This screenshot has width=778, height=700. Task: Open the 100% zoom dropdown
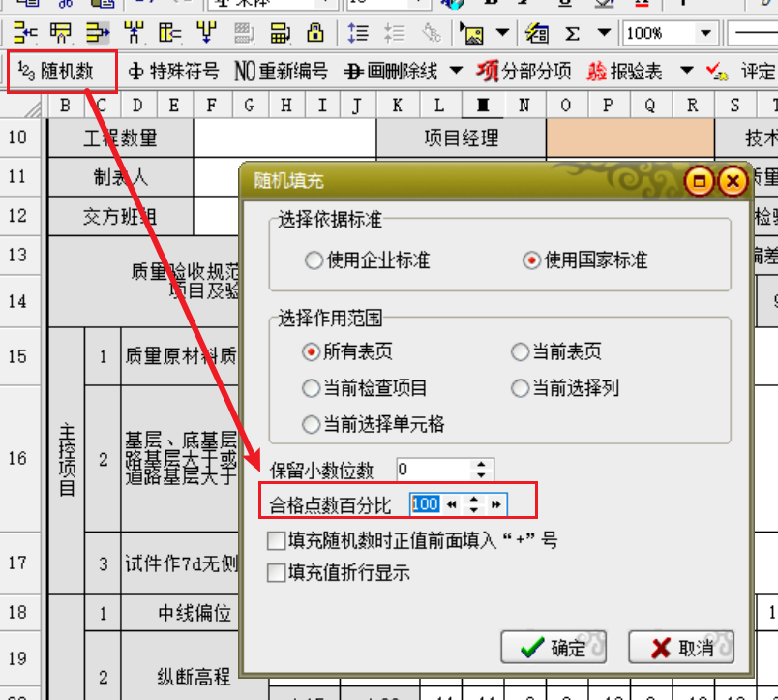(x=706, y=34)
